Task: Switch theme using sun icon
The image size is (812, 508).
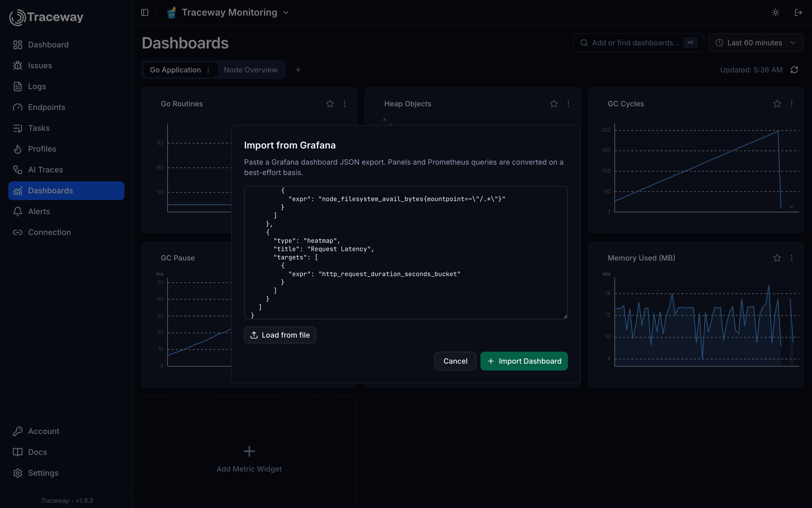Action: click(775, 13)
